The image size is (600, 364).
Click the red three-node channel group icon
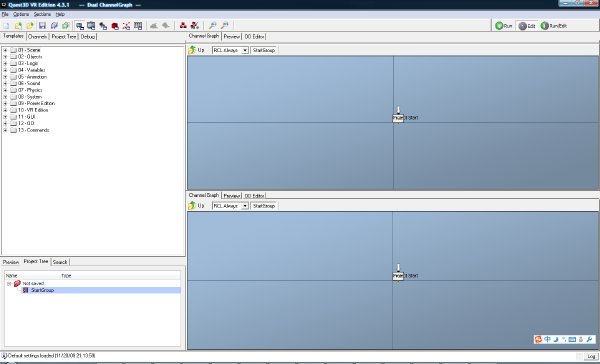click(183, 26)
